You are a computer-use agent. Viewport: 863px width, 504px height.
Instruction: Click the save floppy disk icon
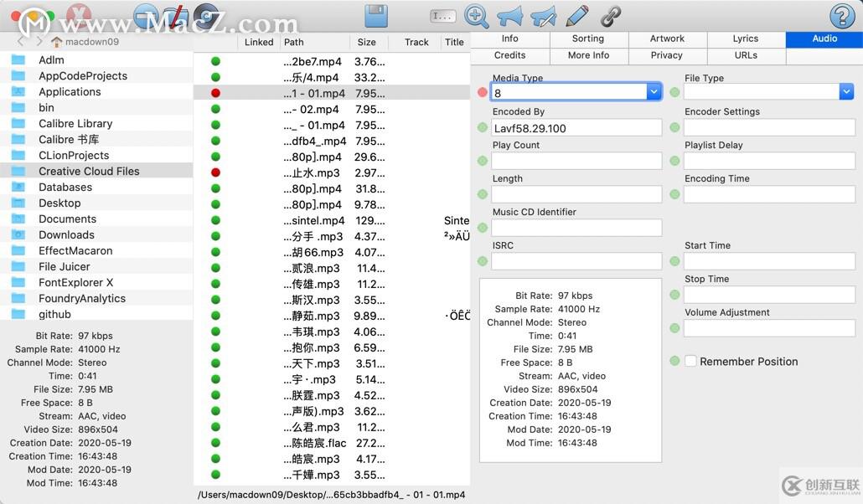point(376,16)
